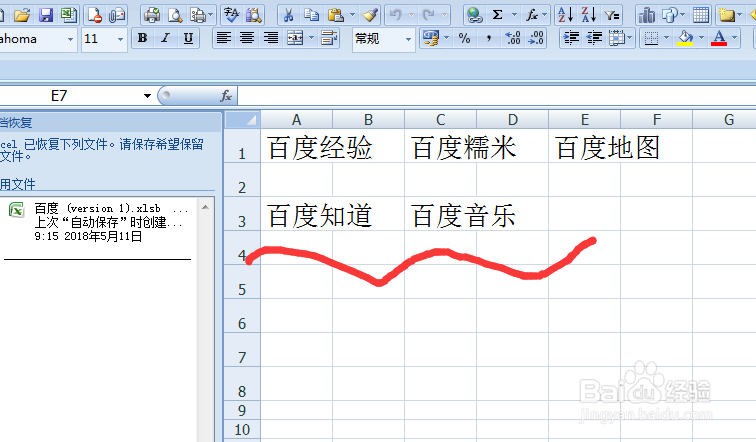
Task: Toggle wrap text in cell
Action: (x=329, y=38)
